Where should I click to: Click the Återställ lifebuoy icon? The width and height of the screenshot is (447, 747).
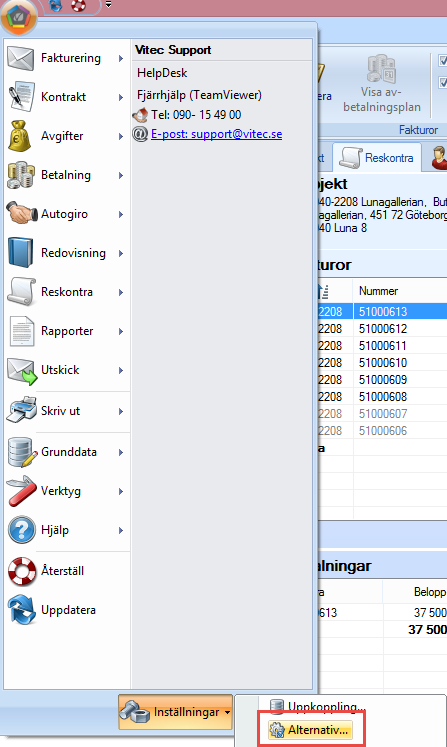(x=21, y=571)
